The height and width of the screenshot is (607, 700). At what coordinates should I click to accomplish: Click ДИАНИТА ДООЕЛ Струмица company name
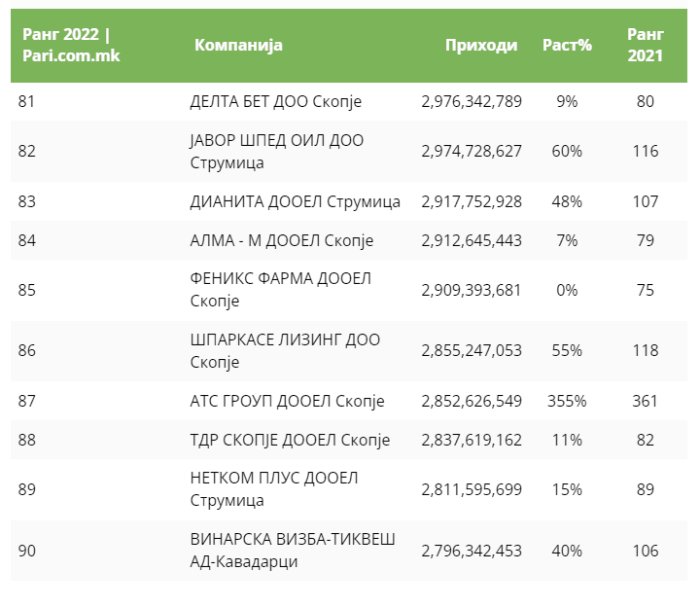pyautogui.click(x=295, y=201)
